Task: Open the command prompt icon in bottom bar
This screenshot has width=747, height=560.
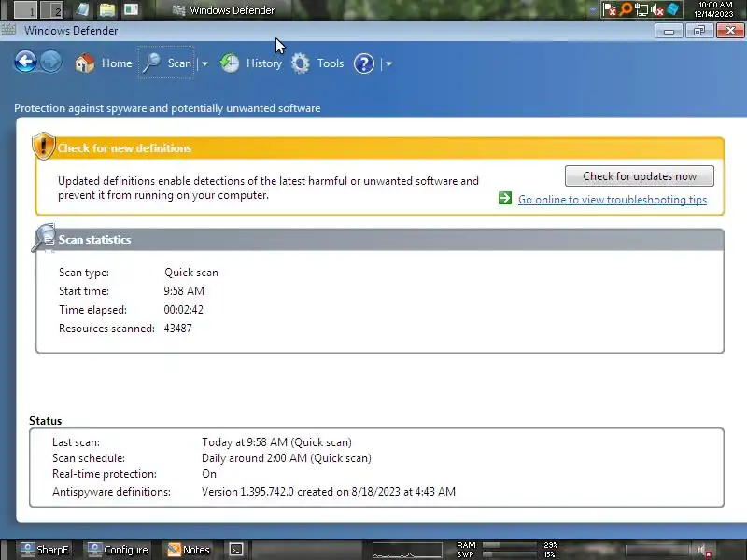Action: 236,550
